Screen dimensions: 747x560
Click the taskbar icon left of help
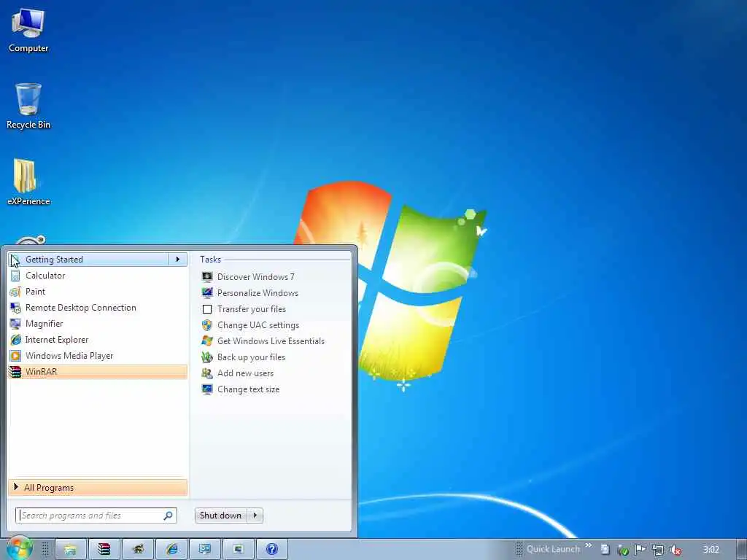pyautogui.click(x=239, y=550)
